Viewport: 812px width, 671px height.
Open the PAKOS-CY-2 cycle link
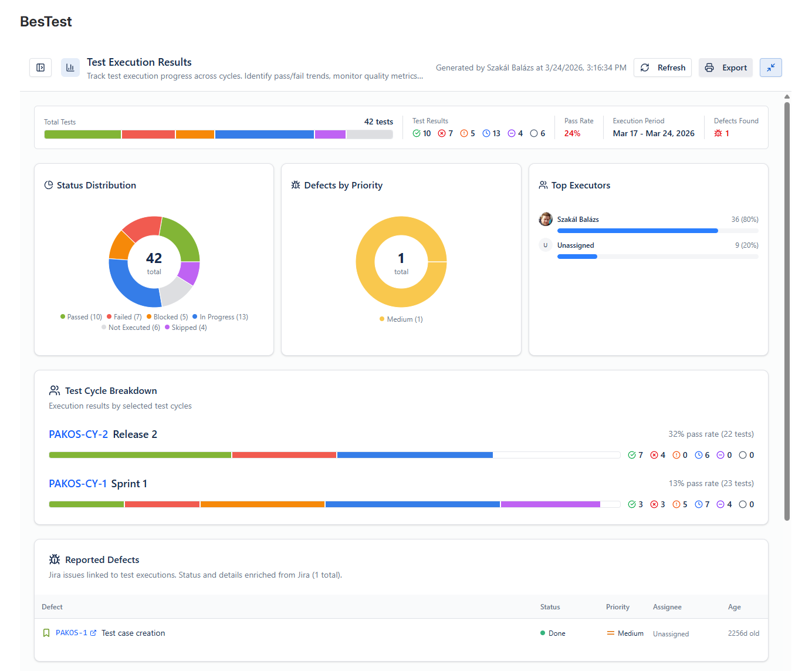pos(78,434)
